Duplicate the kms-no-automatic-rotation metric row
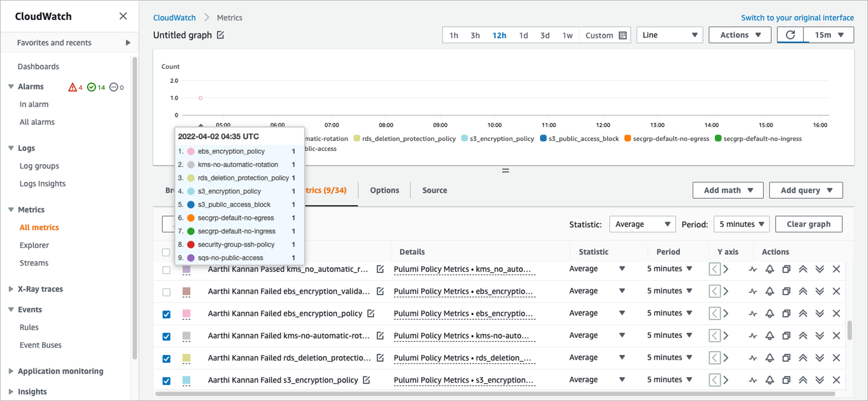The width and height of the screenshot is (868, 401). tap(786, 336)
